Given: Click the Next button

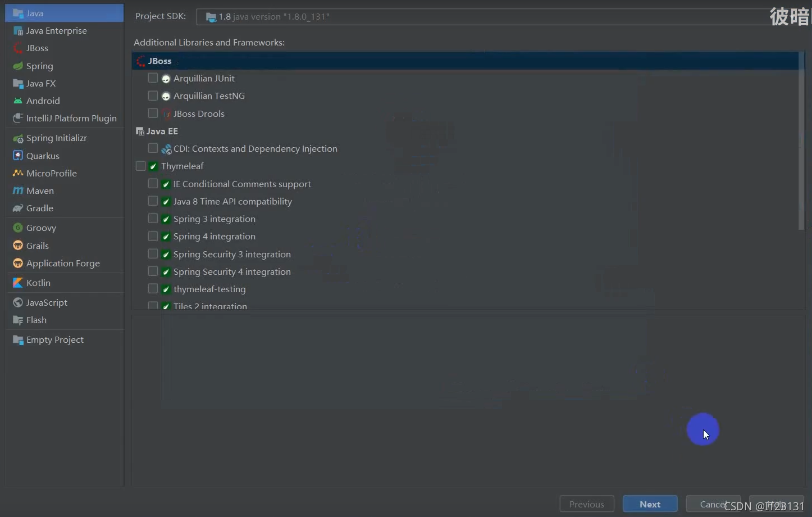Looking at the screenshot, I should point(650,504).
